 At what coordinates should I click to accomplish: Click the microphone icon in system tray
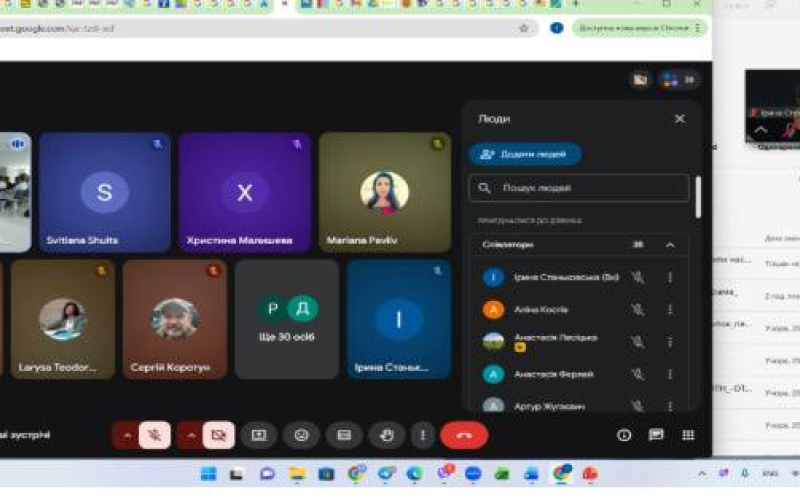[x=745, y=473]
